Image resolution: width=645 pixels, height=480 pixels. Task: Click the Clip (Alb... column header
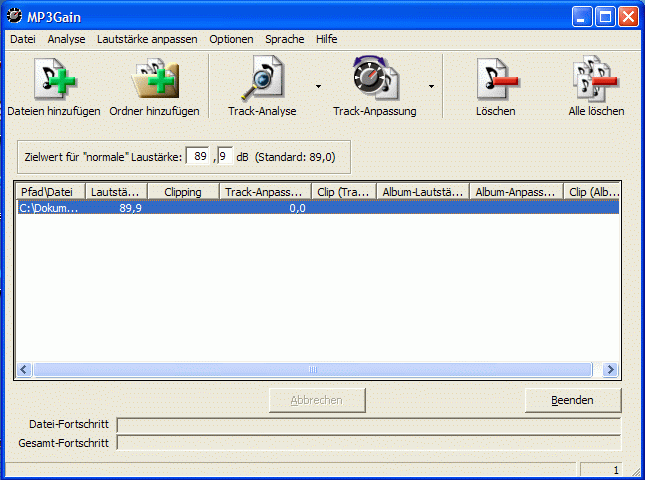pos(592,192)
